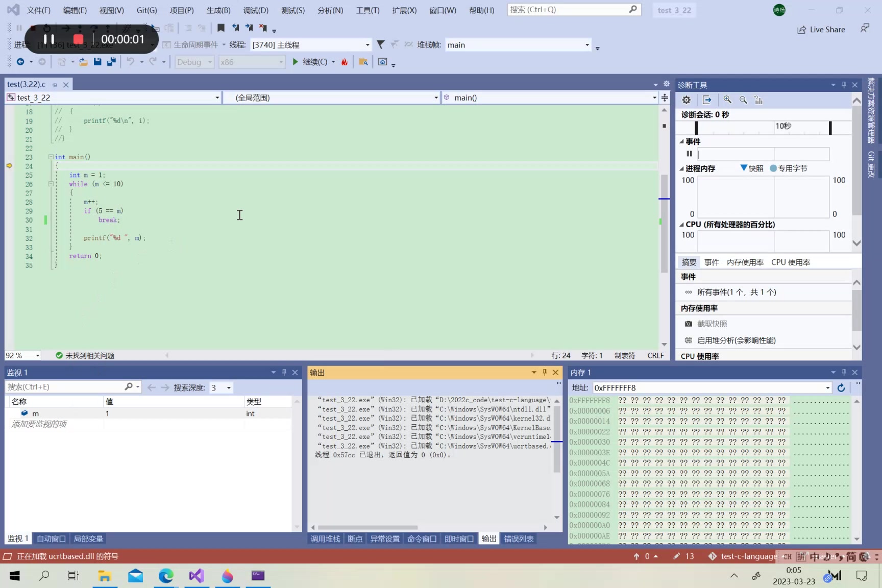Zoom out on the diagnostics timeline
Viewport: 882px width, 588px height.
743,100
